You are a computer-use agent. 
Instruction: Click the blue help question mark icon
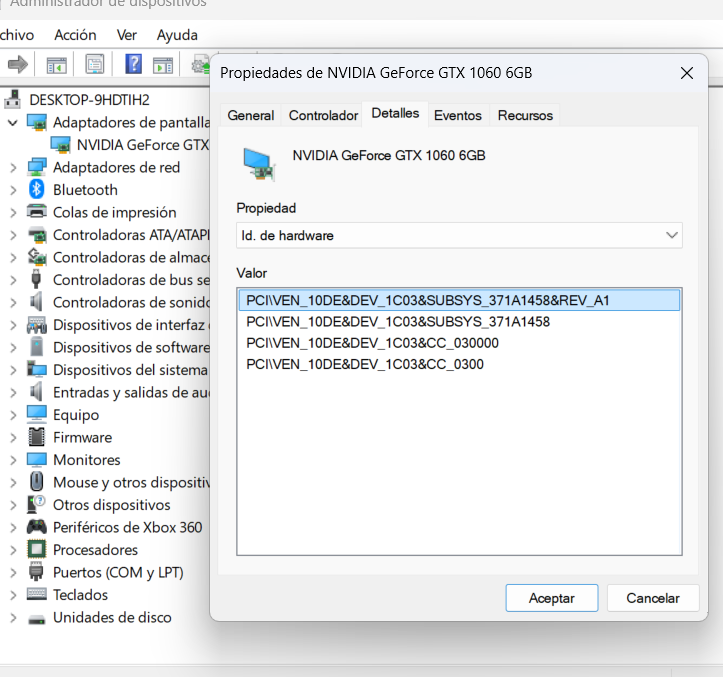[133, 64]
